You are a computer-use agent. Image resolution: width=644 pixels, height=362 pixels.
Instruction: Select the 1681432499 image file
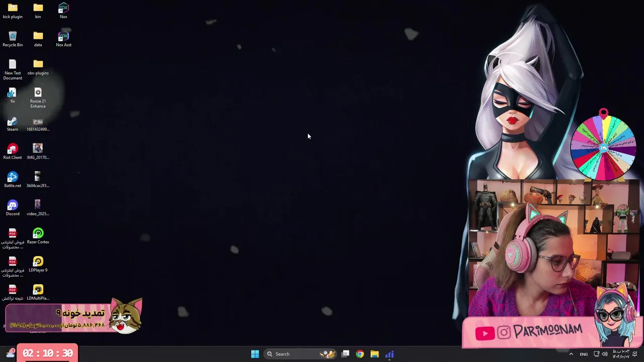tap(38, 124)
